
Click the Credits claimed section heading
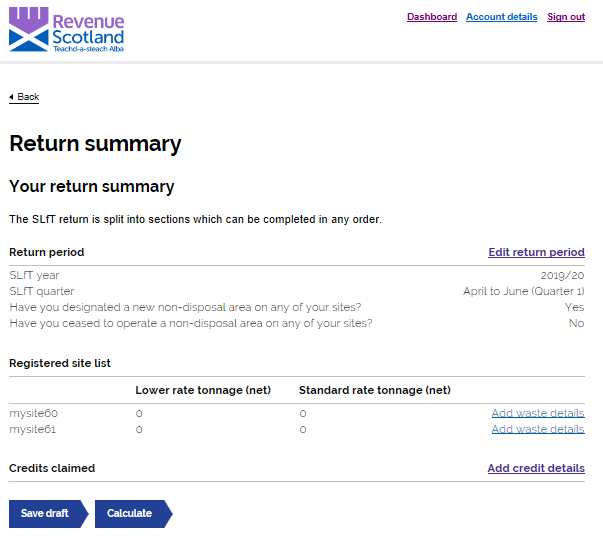point(52,468)
